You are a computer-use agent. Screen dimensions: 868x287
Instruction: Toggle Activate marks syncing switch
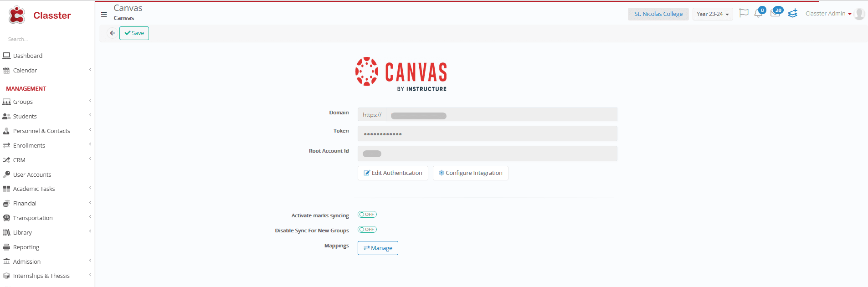367,215
